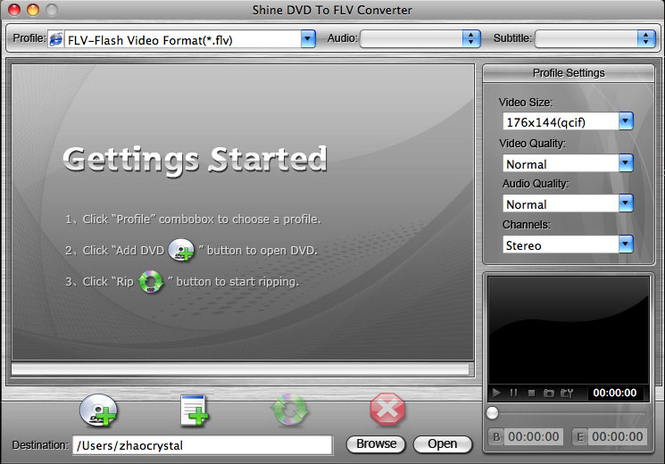
Task: Click the Profile Settings panel header
Action: 568,73
